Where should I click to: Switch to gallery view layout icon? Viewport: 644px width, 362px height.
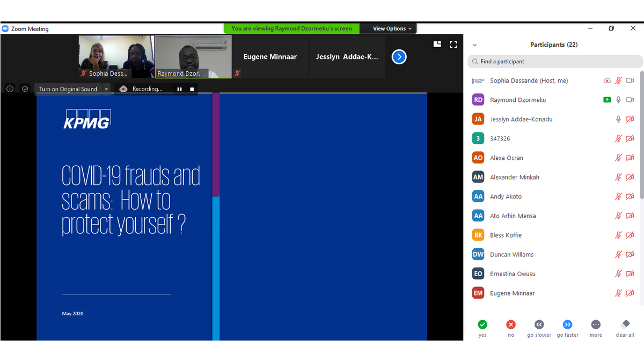[437, 45]
